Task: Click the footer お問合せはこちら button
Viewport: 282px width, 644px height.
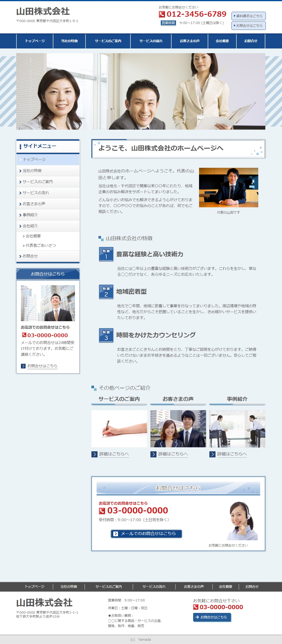Action: click(212, 617)
